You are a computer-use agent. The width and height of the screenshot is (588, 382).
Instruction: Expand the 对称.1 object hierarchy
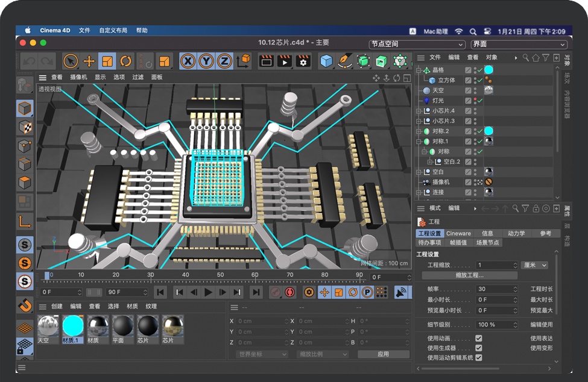(x=418, y=141)
